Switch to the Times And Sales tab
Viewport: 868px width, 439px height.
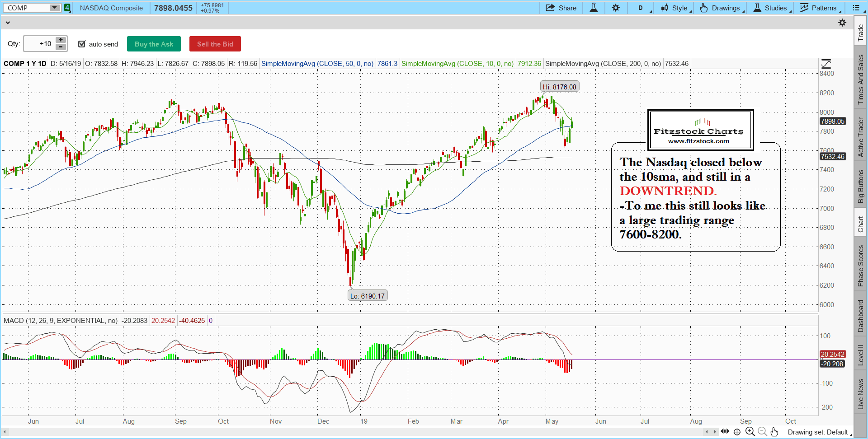(x=860, y=79)
